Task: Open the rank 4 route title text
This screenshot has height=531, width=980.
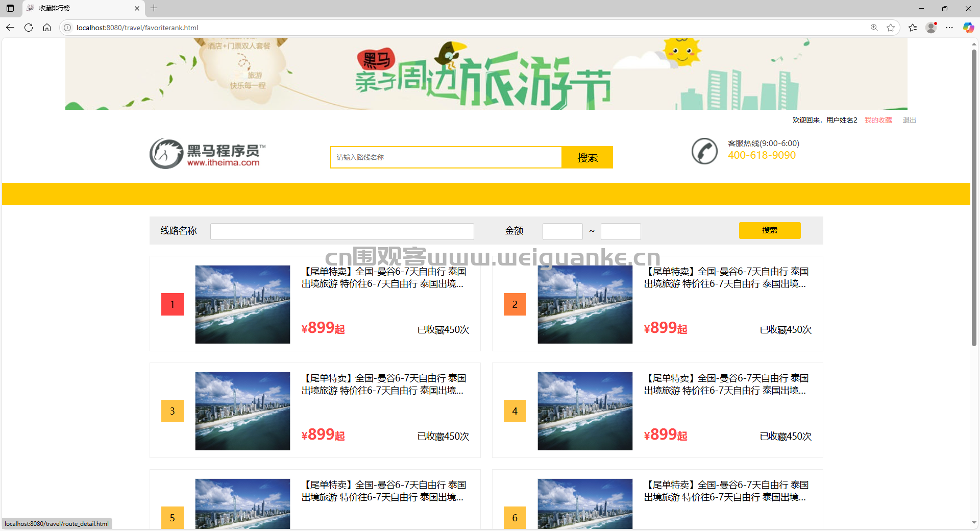Action: click(x=726, y=384)
